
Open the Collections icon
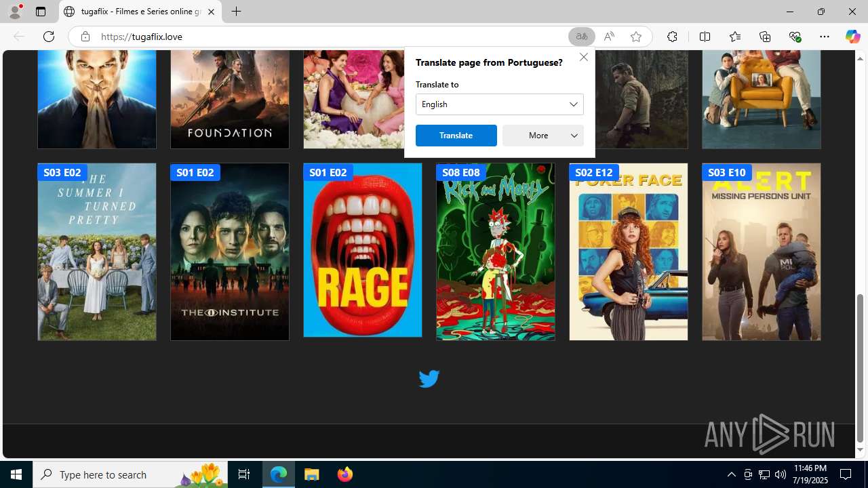(x=765, y=37)
